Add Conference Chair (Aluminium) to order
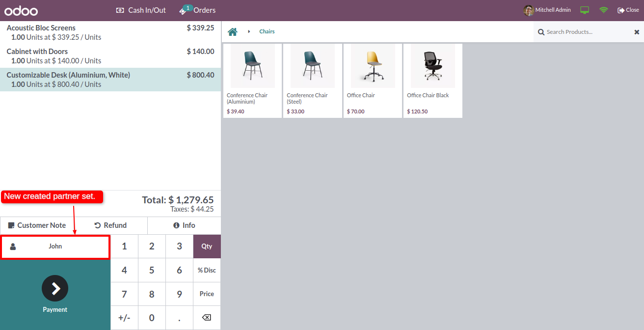The image size is (644, 330). [x=252, y=81]
